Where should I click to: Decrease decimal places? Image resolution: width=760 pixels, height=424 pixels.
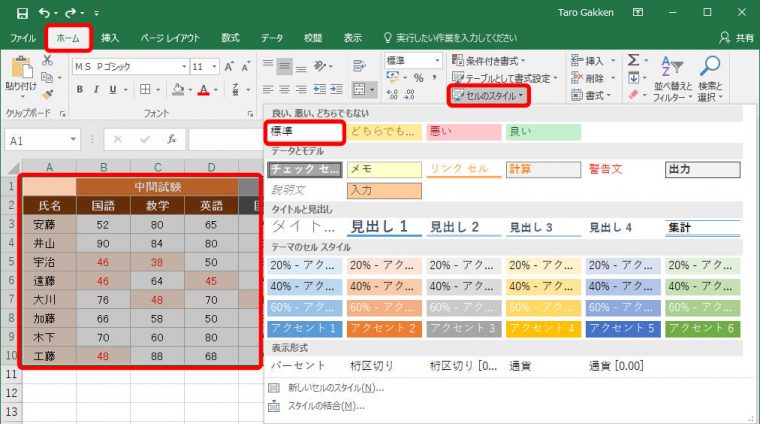(x=409, y=94)
